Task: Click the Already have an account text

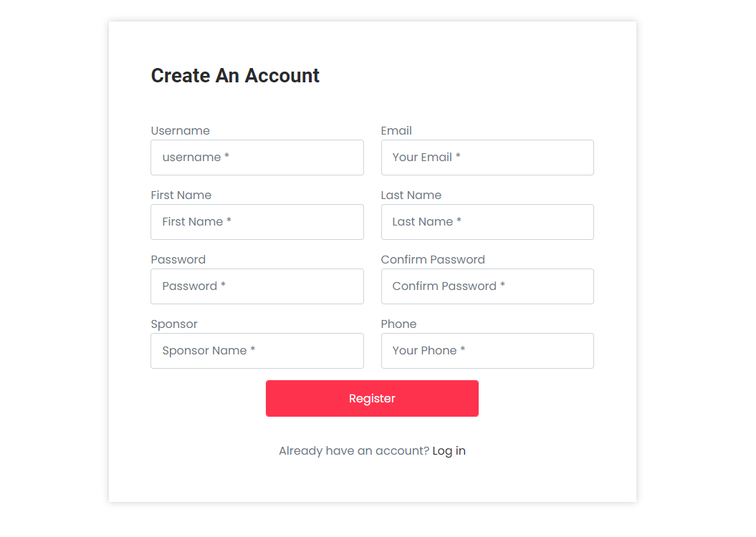Action: tap(353, 450)
